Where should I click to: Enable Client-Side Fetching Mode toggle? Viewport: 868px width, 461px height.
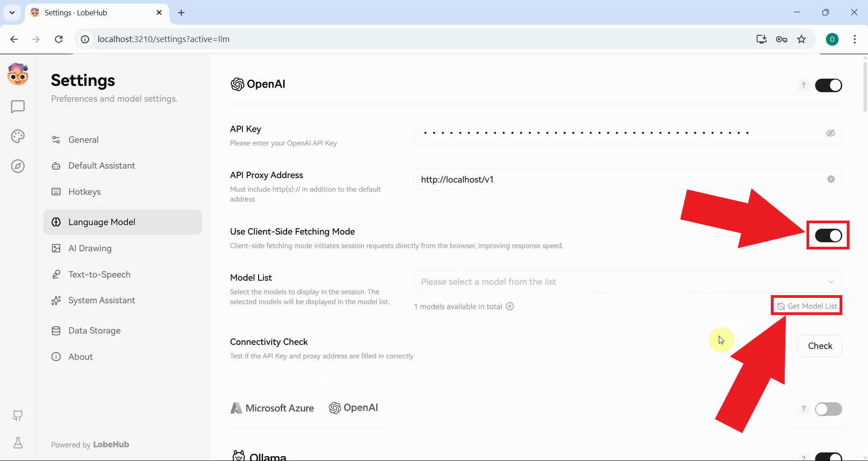coord(828,235)
